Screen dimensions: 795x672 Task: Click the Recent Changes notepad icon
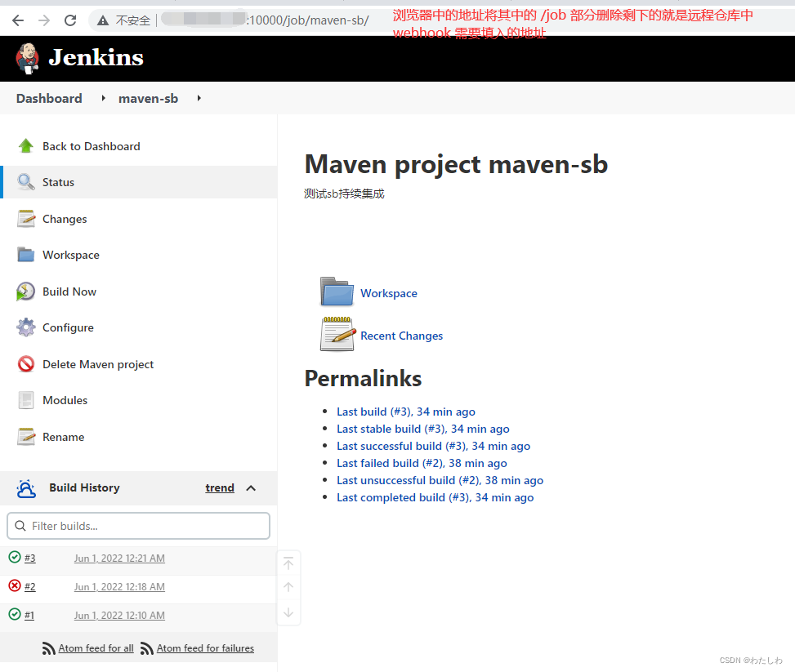[337, 333]
